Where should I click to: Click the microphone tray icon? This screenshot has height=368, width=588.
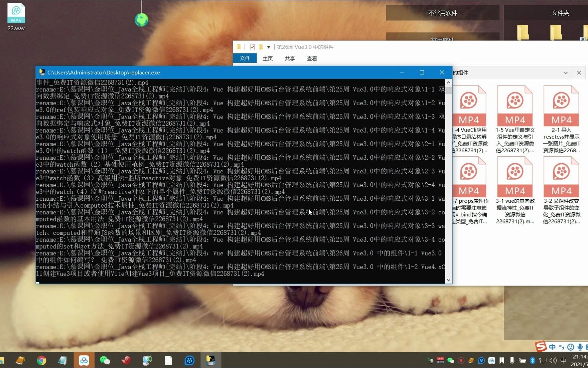[x=512, y=360]
